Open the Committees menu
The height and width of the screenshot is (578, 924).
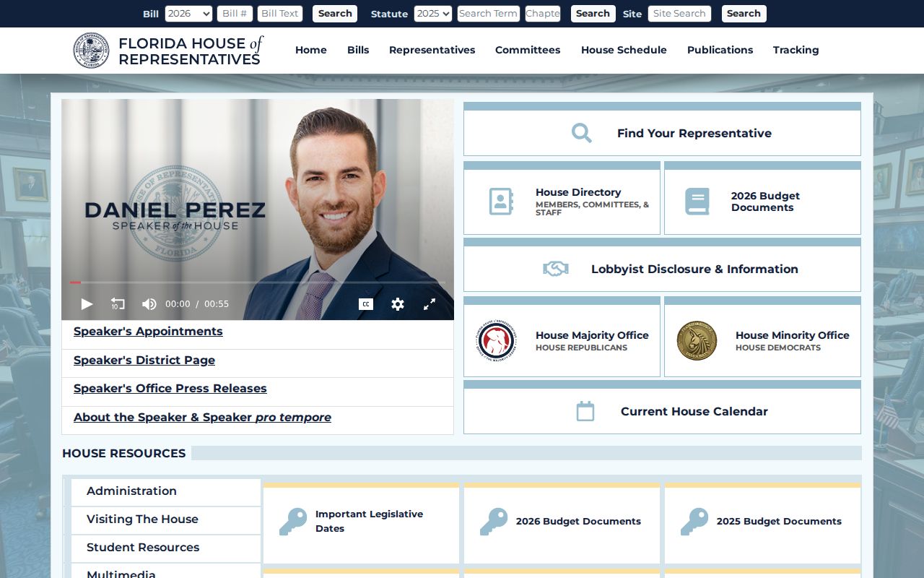[528, 50]
